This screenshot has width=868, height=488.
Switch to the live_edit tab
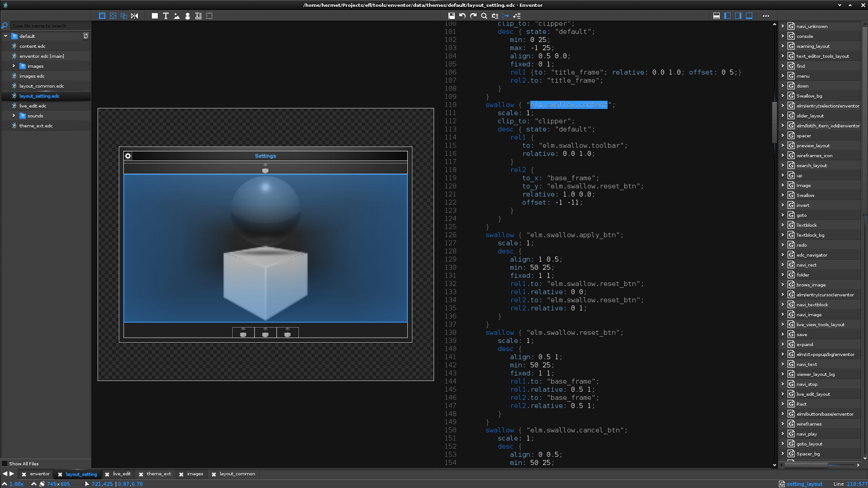122,474
